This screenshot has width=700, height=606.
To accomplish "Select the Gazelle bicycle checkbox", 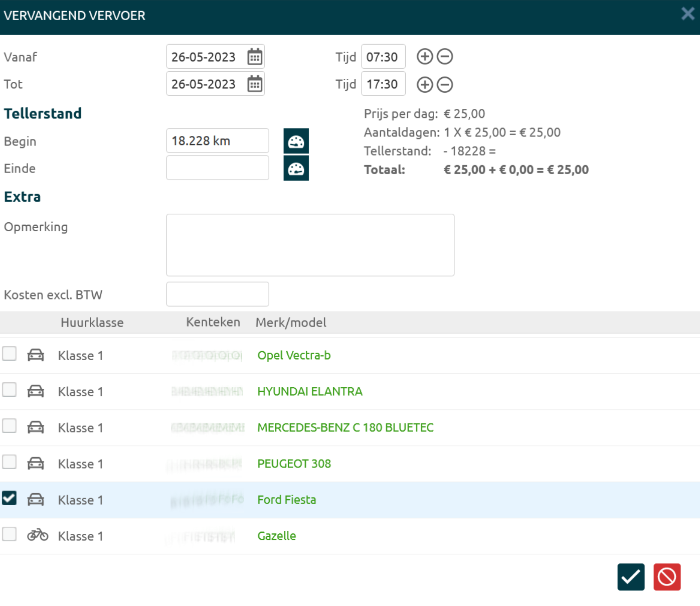I will [10, 534].
